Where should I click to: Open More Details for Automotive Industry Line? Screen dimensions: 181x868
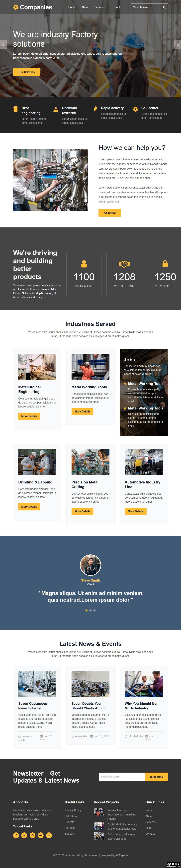tap(135, 511)
